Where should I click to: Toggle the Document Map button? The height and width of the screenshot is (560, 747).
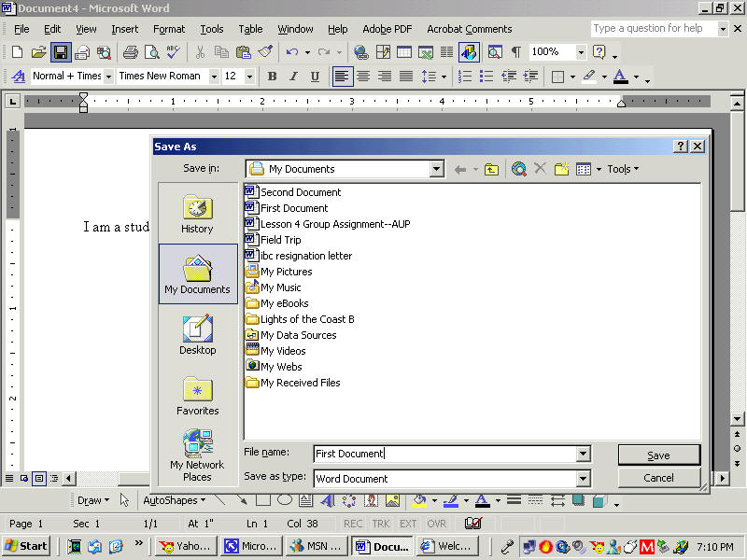[495, 52]
